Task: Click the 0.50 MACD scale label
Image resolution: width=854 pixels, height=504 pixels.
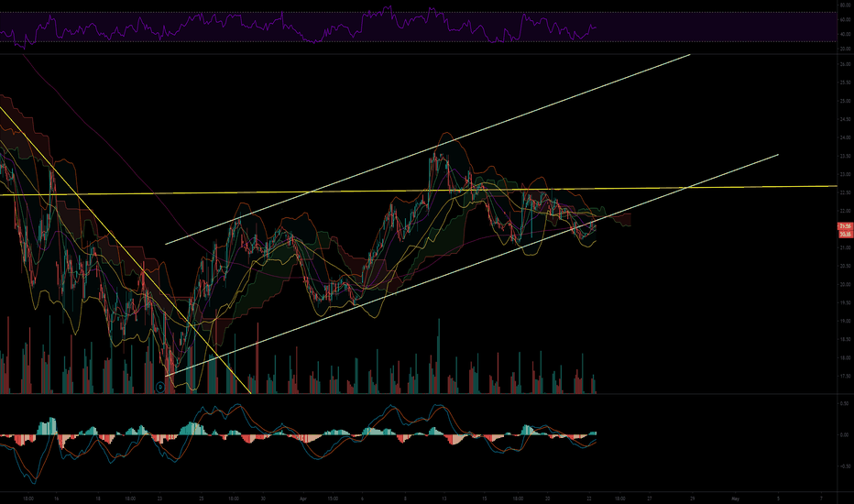Action: (x=844, y=404)
